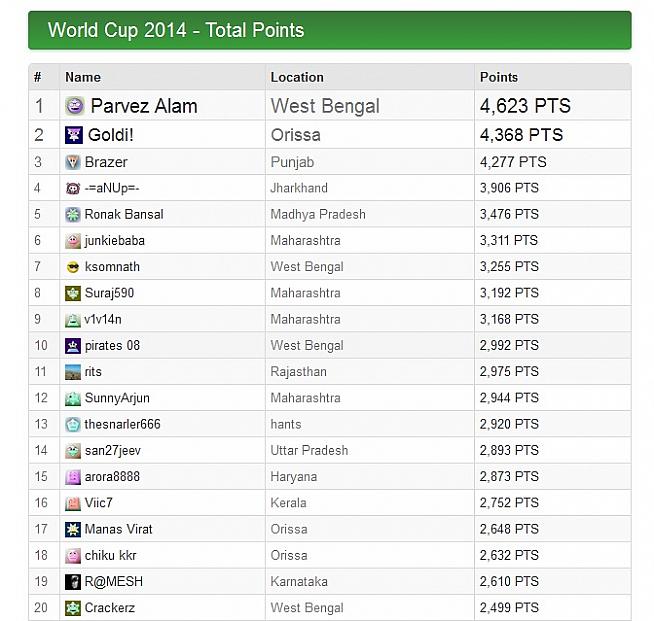Click the avatar icon beside R@MESH

pos(73,582)
